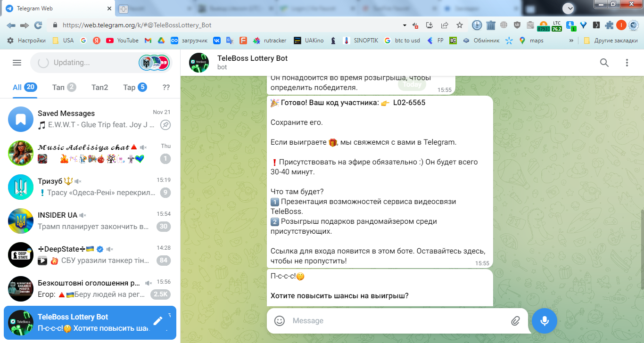This screenshot has width=644, height=343.
Task: Click the TeleBoss Lottery Bot header avatar
Action: (199, 63)
